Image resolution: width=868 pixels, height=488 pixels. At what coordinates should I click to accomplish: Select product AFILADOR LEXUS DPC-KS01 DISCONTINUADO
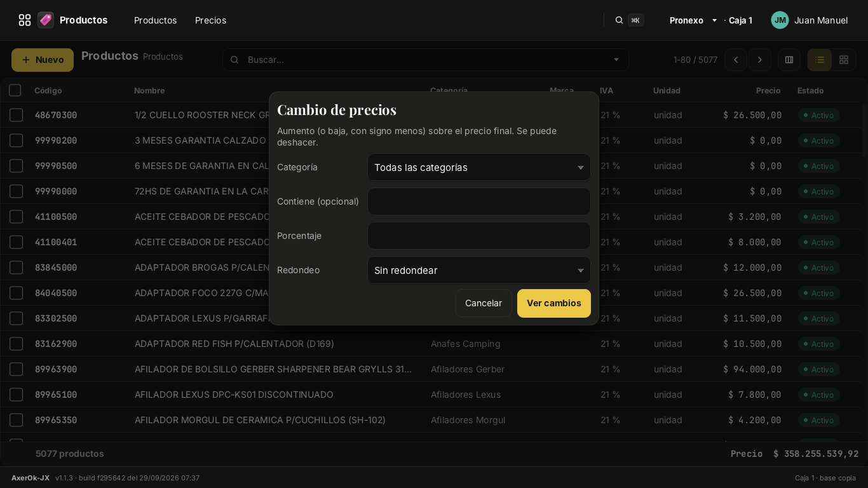click(x=234, y=395)
